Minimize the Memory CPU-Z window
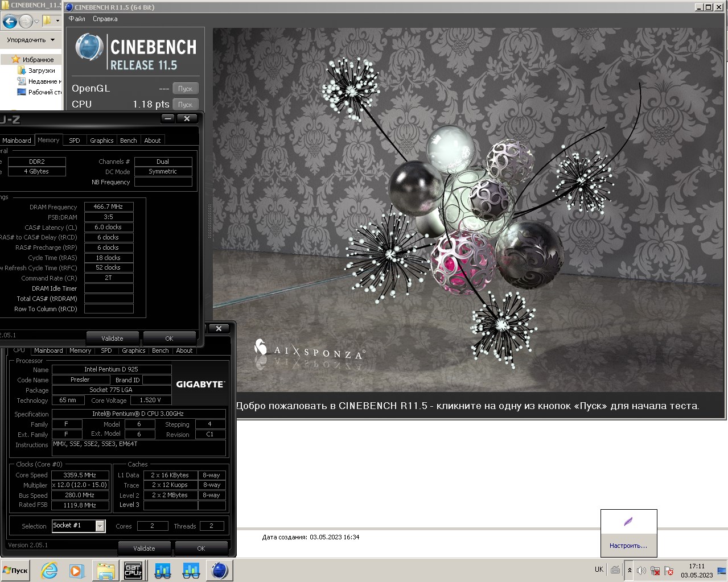Image resolution: width=728 pixels, height=582 pixels. click(168, 118)
